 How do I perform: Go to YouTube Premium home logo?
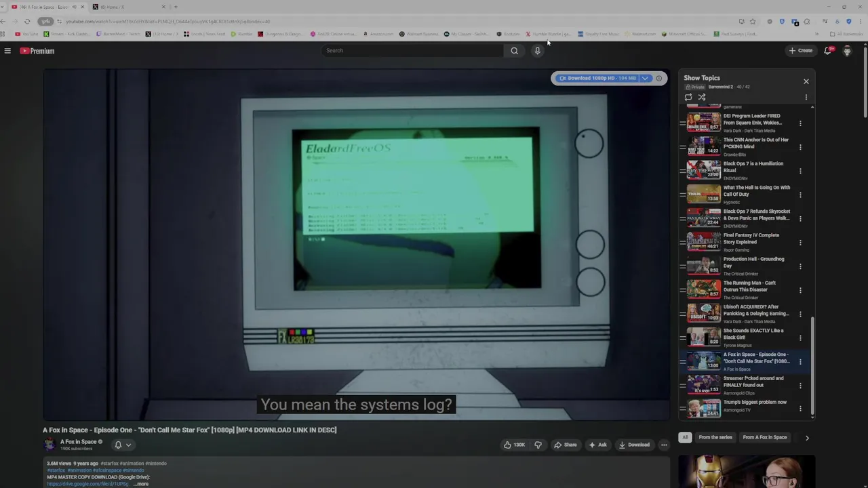coord(37,51)
